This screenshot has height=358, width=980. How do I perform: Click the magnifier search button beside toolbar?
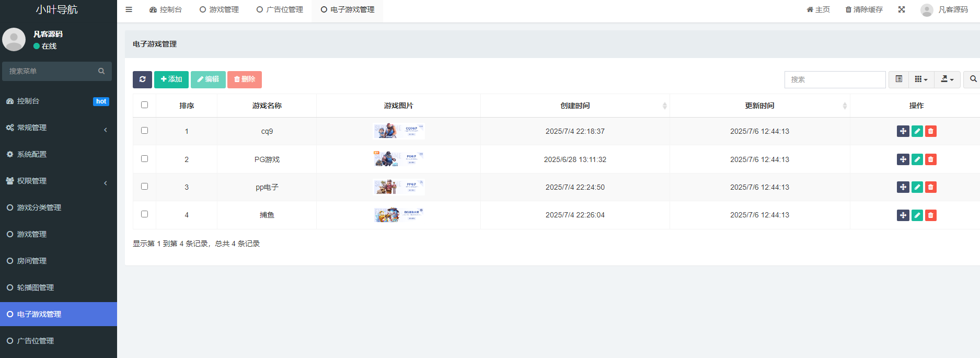973,79
